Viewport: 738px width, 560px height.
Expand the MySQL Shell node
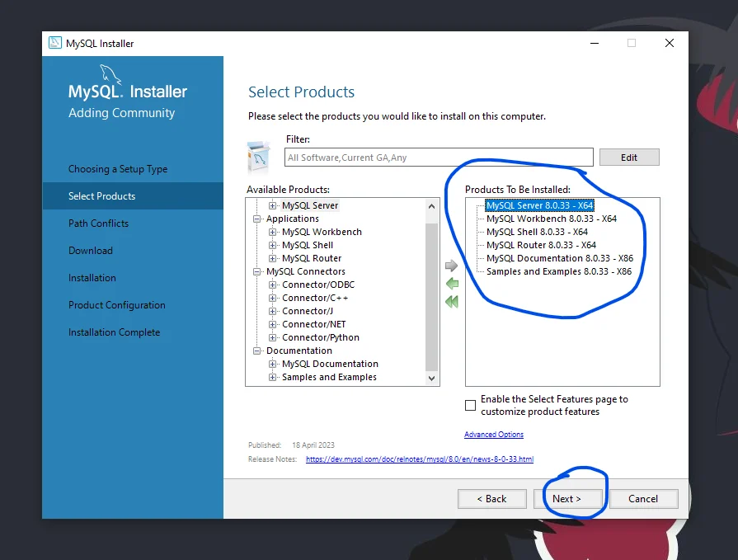click(273, 245)
